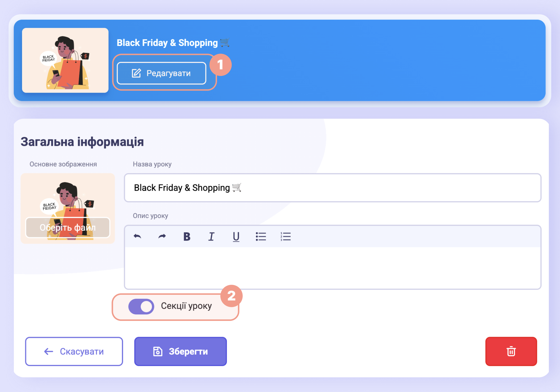Insert a numbered list
The height and width of the screenshot is (392, 560).
coord(286,236)
